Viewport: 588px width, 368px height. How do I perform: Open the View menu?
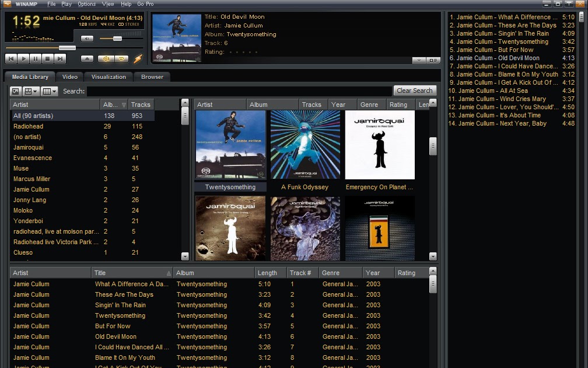coord(108,4)
